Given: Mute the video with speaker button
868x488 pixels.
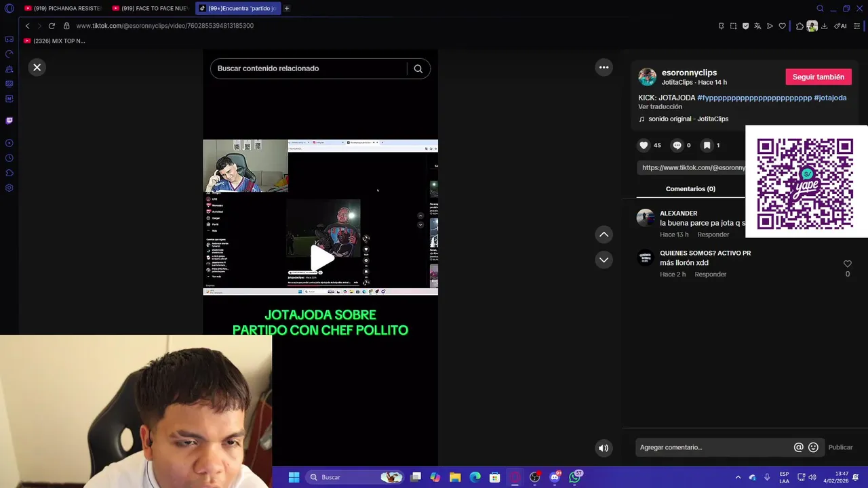Looking at the screenshot, I should [x=604, y=447].
